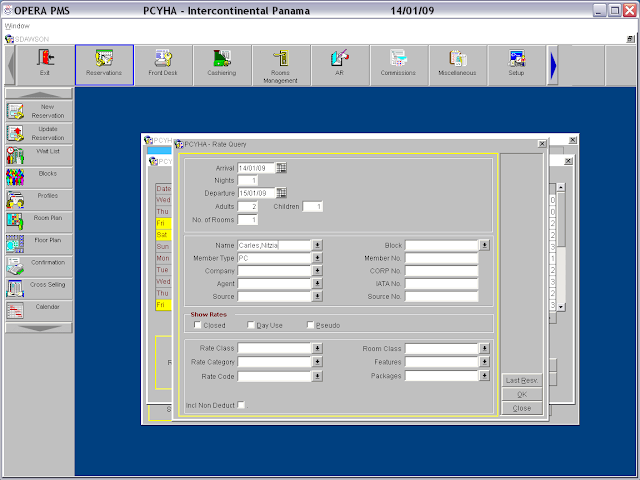Open Profiles from the sidebar
Image resolution: width=640 pixels, height=480 pixels.
(x=39, y=200)
